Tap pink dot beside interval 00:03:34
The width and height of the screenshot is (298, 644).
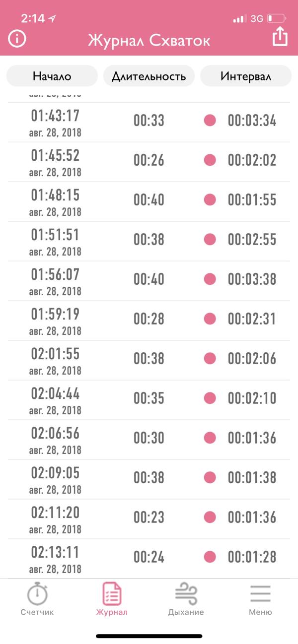210,120
